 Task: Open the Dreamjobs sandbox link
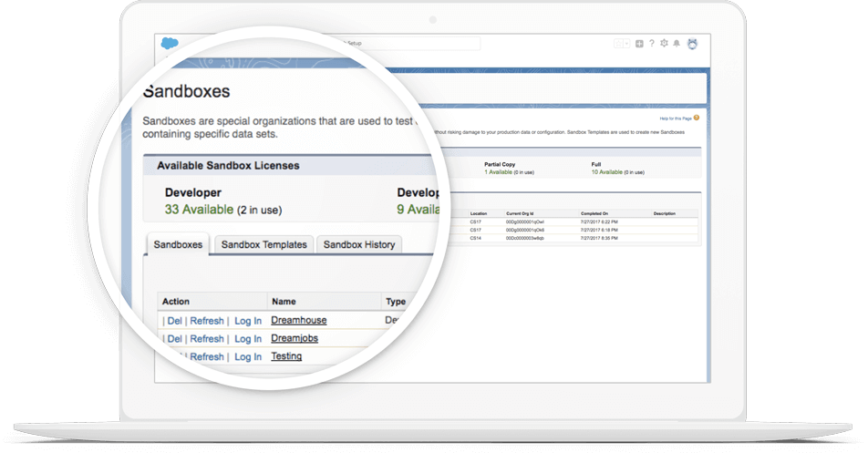(x=294, y=338)
